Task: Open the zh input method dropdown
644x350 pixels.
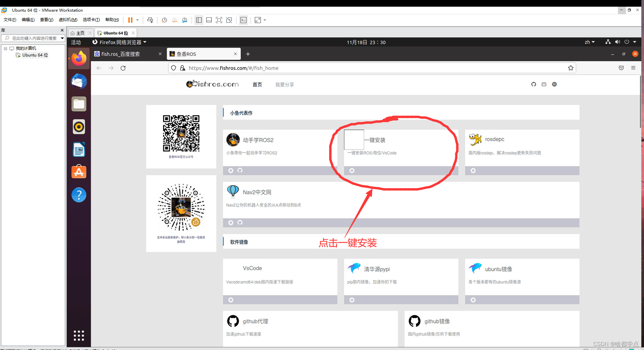Action: (590, 42)
